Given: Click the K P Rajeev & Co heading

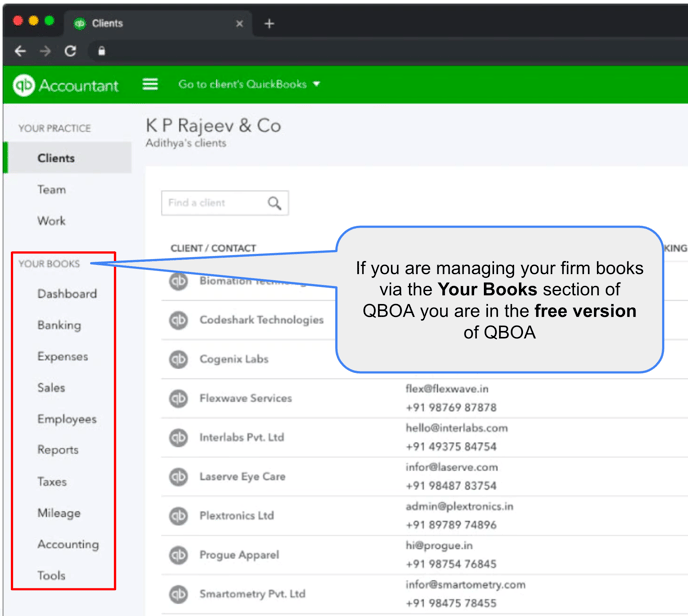Looking at the screenshot, I should click(213, 125).
